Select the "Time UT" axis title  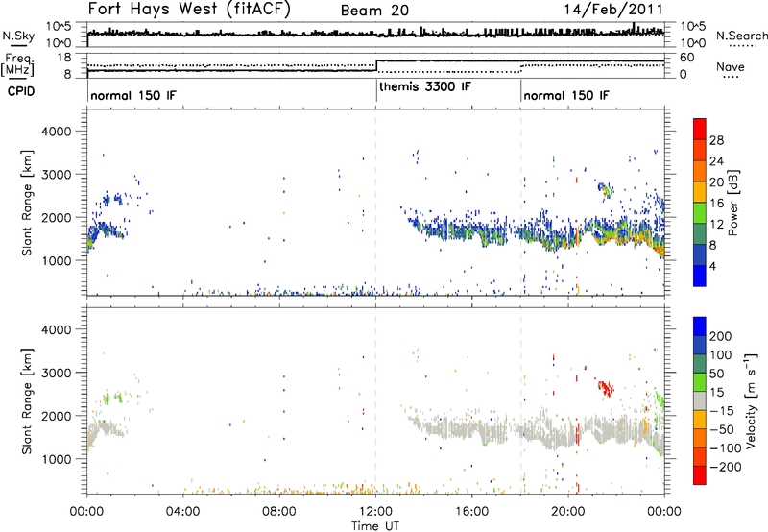click(375, 526)
